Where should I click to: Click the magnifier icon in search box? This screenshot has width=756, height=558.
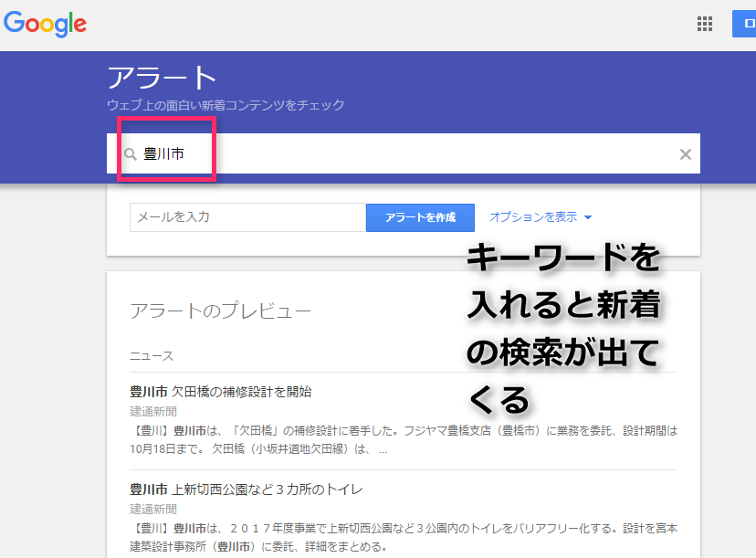click(131, 154)
